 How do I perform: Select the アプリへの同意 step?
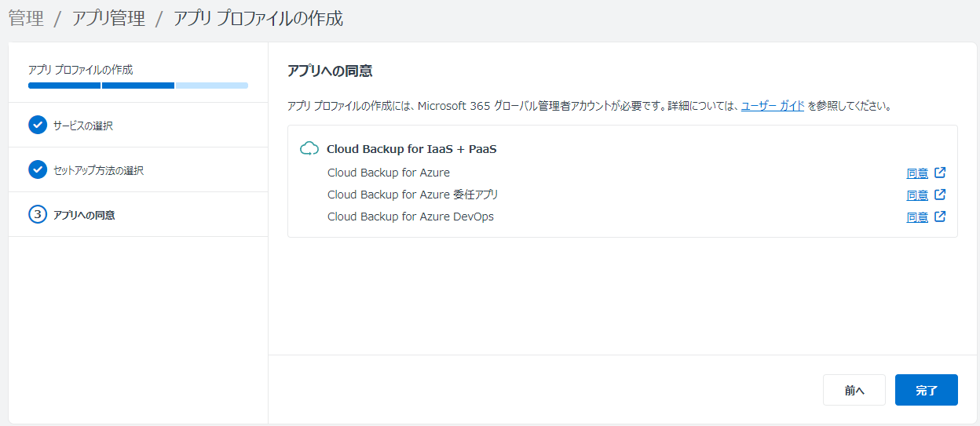pos(138,214)
